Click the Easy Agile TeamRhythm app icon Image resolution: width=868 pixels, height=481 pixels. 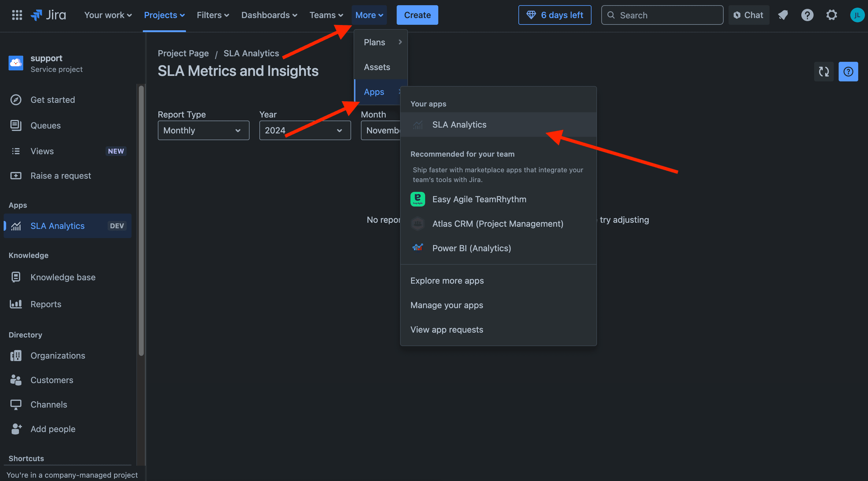click(x=417, y=199)
